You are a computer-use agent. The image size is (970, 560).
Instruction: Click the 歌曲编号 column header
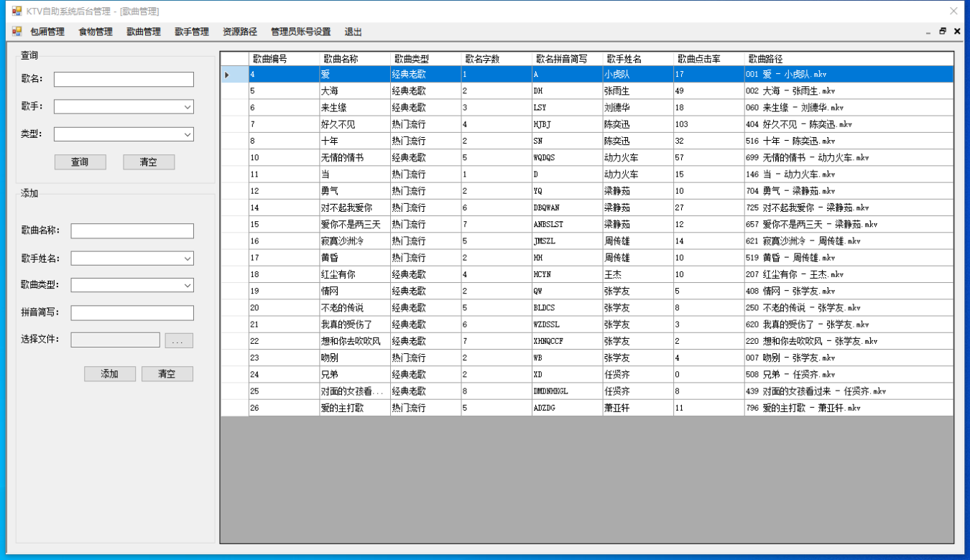(x=285, y=59)
